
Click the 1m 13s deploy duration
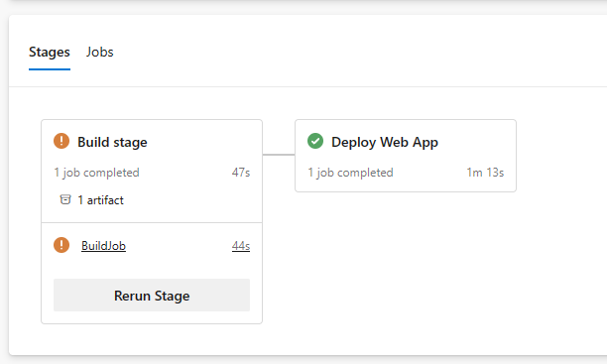click(x=485, y=173)
